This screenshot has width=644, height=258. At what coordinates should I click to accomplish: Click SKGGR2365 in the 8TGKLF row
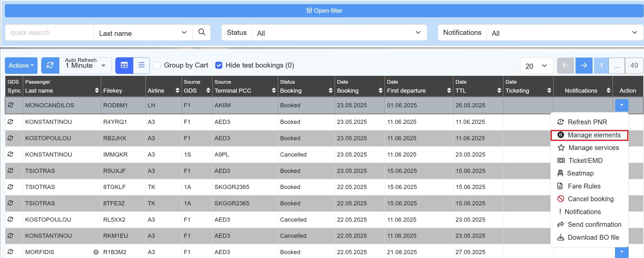[x=232, y=187]
